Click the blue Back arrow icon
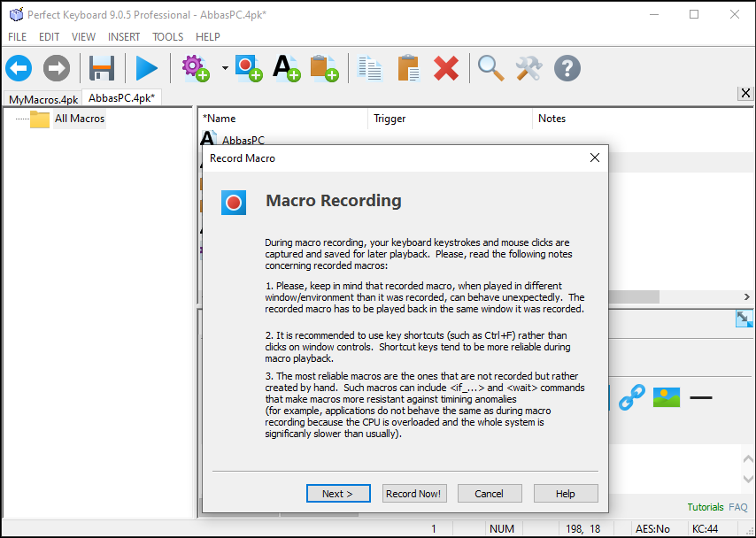This screenshot has width=756, height=538. click(x=19, y=68)
